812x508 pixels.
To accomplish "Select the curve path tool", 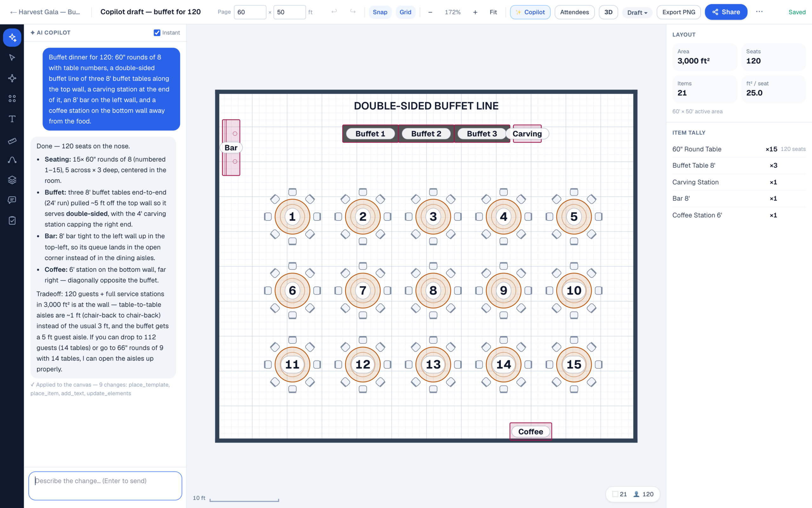I will click(12, 160).
